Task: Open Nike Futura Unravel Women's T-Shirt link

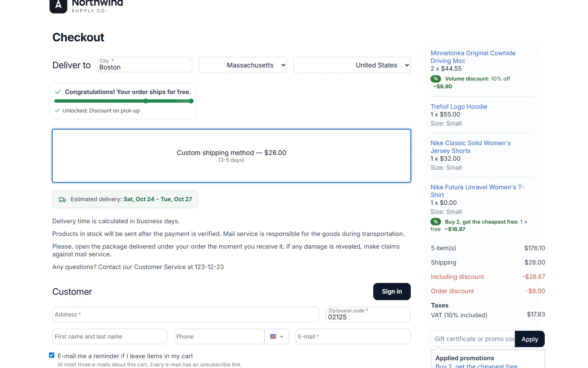Action: [x=477, y=191]
